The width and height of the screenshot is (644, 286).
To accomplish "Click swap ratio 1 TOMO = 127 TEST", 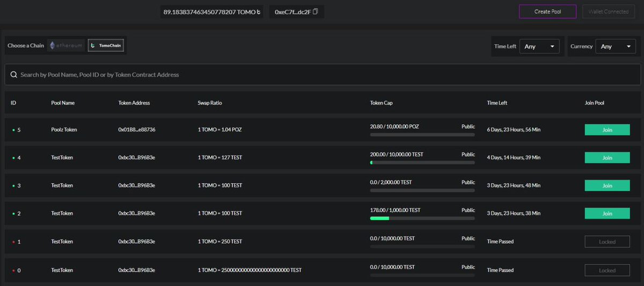I will (220, 158).
